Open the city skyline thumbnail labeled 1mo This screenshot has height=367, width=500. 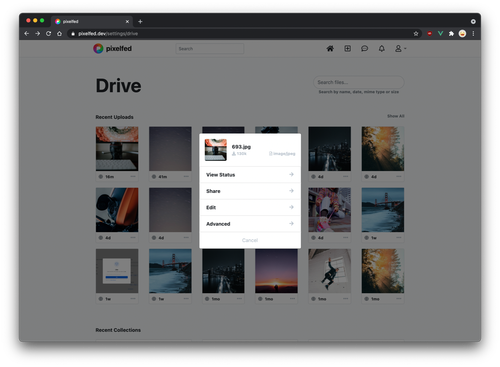click(223, 271)
